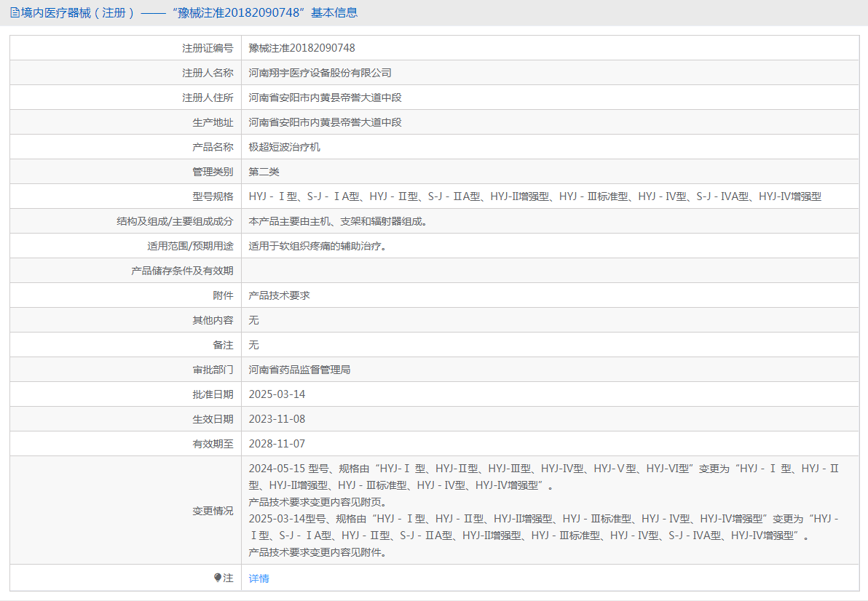Select registration number 豫械注准20182090748 value
This screenshot has width=868, height=601.
(x=301, y=48)
